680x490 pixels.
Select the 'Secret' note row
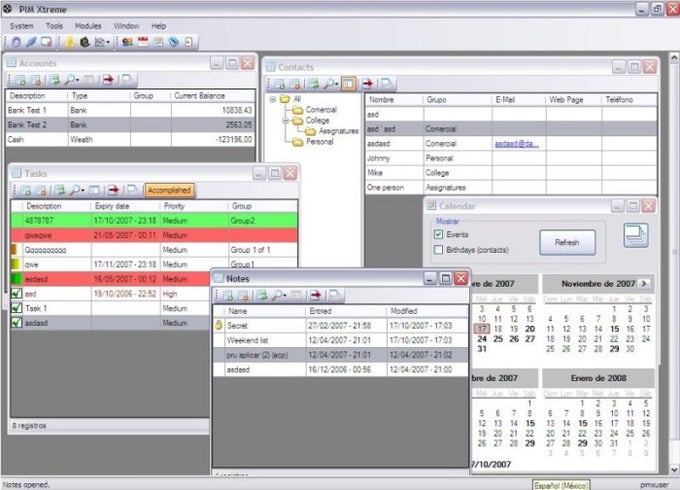tap(340, 325)
